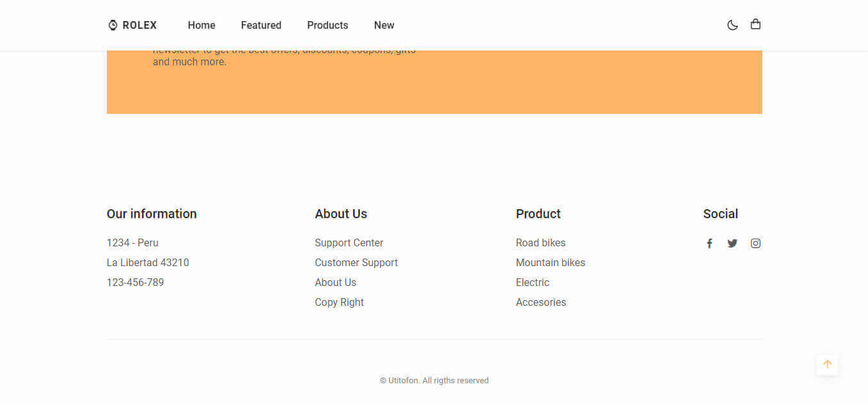Click the Copy Right link
Screen dimensions: 868x405
click(339, 302)
